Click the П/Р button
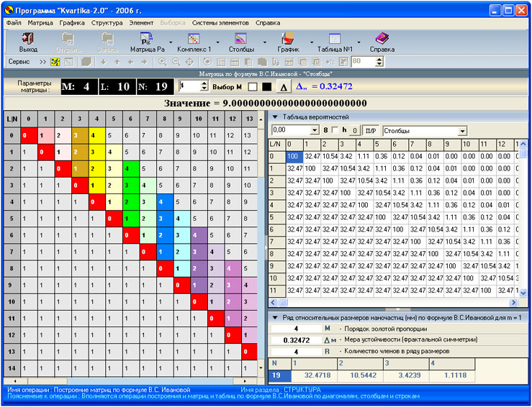The width and height of the screenshot is (532, 407). point(371,131)
